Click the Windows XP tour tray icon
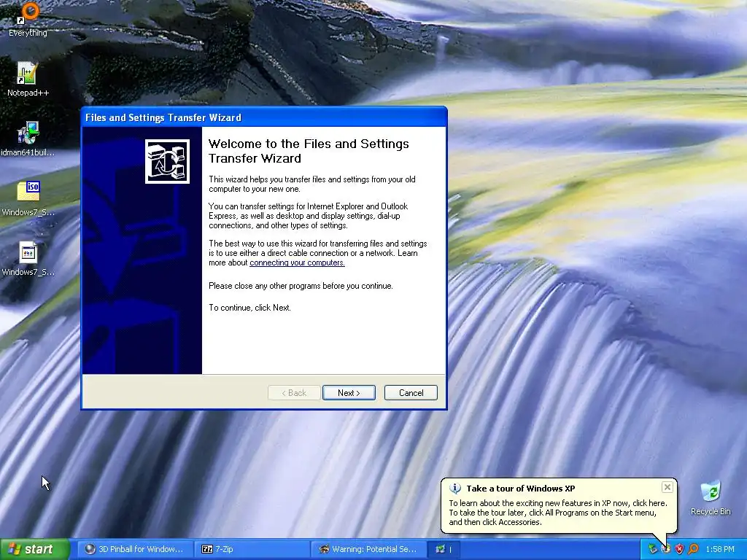This screenshot has width=747, height=560. click(666, 549)
